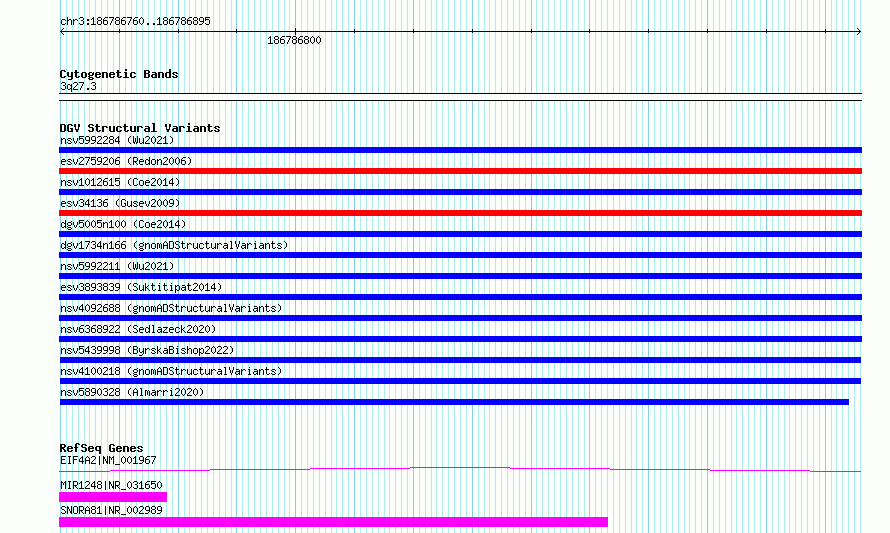Image resolution: width=890 pixels, height=533 pixels.
Task: Select the blue bar under dgv5005n100
Action: pyautogui.click(x=460, y=234)
